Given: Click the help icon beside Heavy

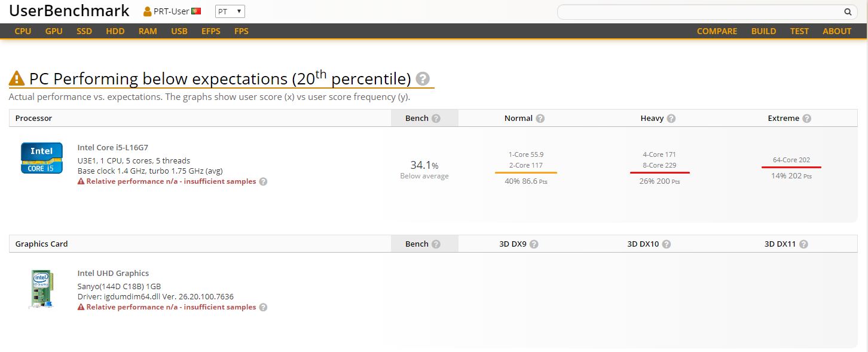Looking at the screenshot, I should point(671,119).
